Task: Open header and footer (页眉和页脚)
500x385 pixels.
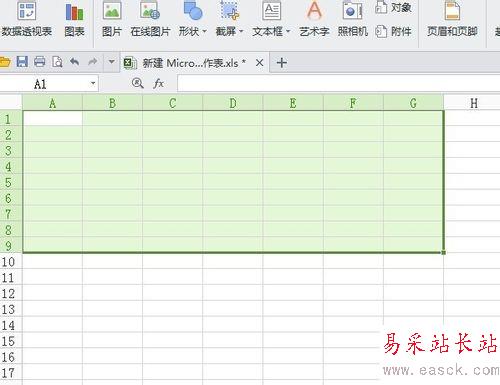Action: (452, 19)
